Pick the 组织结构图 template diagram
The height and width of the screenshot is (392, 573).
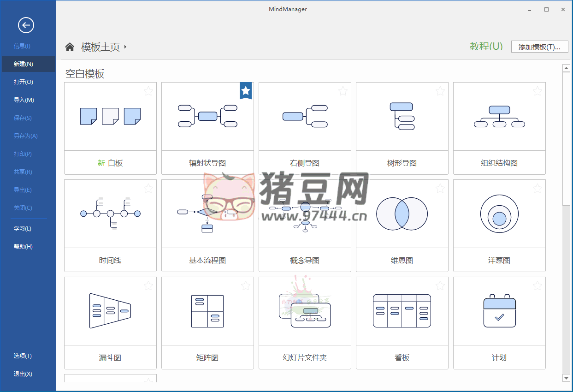[499, 116]
